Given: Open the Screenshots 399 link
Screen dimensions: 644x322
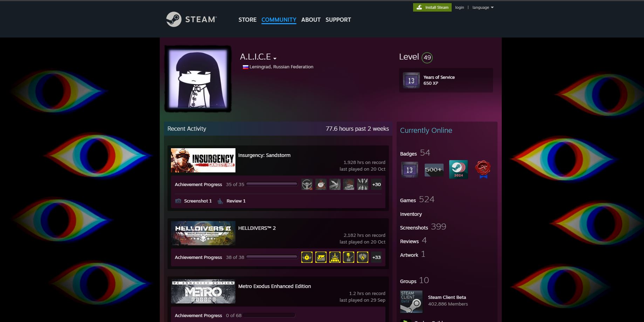Looking at the screenshot, I should (423, 227).
